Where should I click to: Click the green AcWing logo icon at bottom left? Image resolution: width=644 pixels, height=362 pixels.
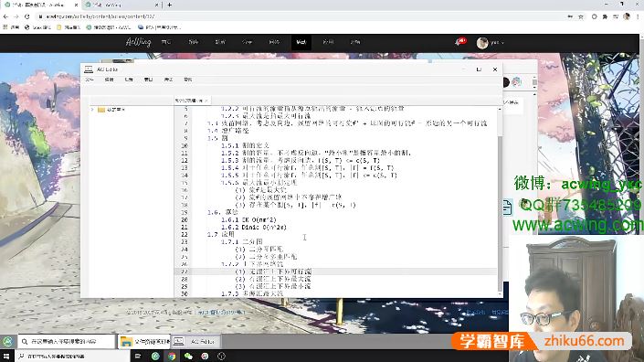[8, 342]
